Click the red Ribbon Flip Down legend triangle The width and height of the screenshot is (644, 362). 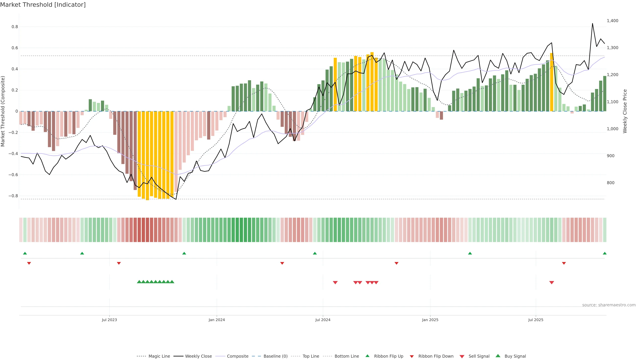(x=412, y=356)
